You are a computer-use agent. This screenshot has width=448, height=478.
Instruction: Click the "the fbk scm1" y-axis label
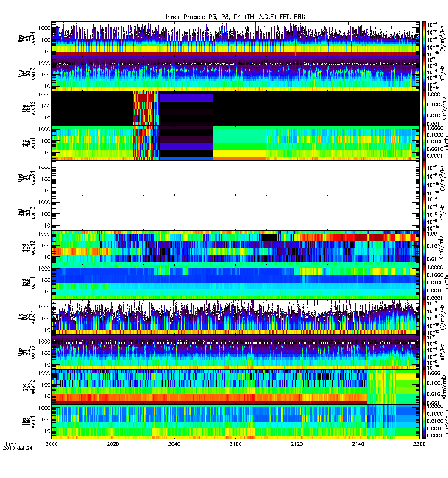tap(29, 422)
